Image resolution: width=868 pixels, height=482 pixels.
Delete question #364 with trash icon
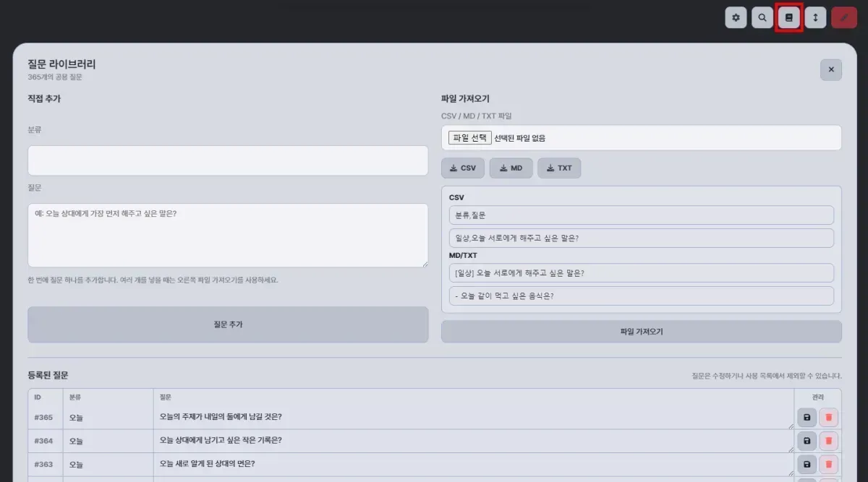click(x=829, y=441)
